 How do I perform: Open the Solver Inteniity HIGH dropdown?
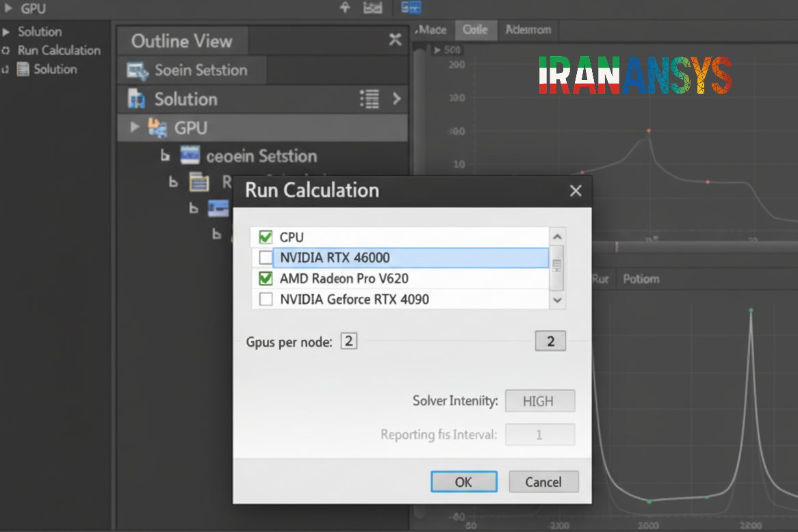tap(540, 401)
